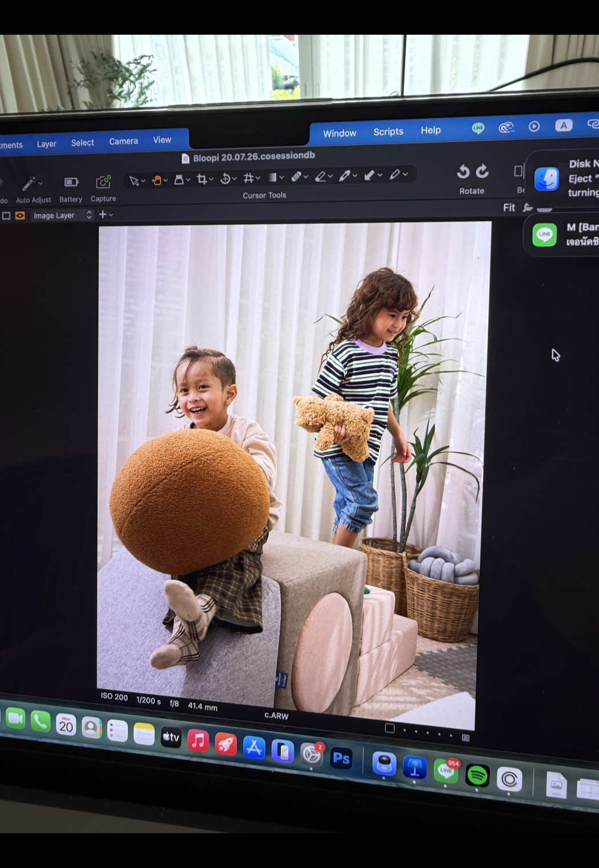Select the Straighten rotation cursor tool
The width and height of the screenshot is (599, 868).
click(x=225, y=178)
